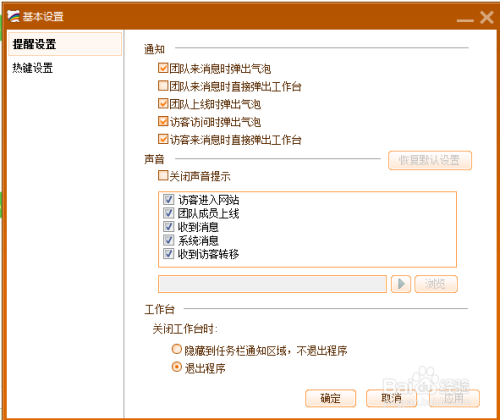Select the 退出程序 radio button

click(176, 367)
